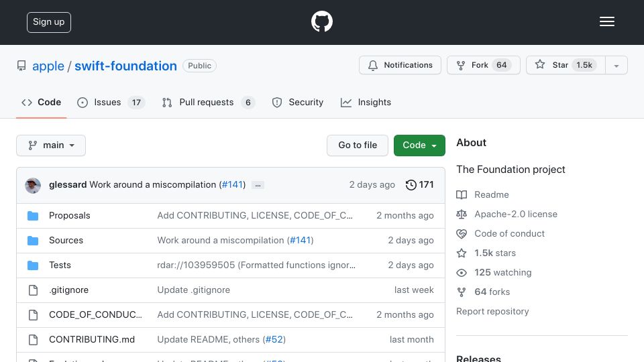Open the Code of conduct link

point(509,233)
